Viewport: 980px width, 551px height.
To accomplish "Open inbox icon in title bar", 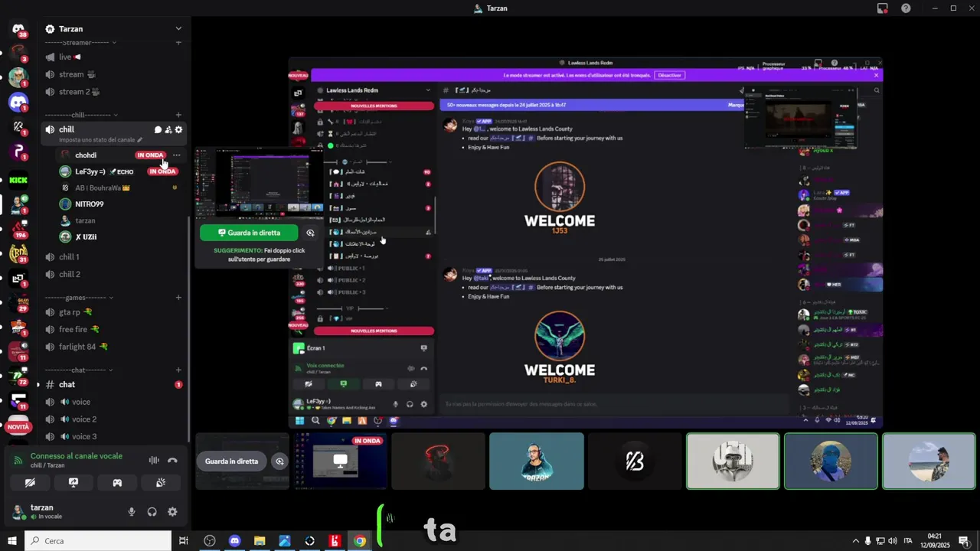I will 882,8.
